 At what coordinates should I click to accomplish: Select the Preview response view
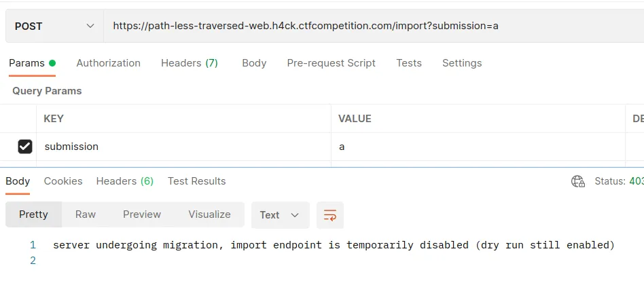[x=142, y=214]
